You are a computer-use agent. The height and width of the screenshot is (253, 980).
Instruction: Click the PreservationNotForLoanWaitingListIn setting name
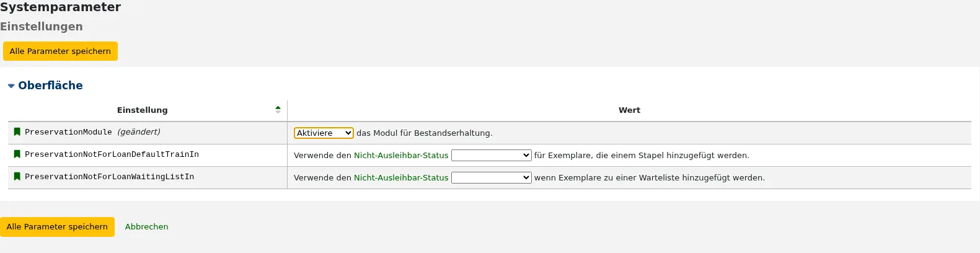click(x=109, y=177)
